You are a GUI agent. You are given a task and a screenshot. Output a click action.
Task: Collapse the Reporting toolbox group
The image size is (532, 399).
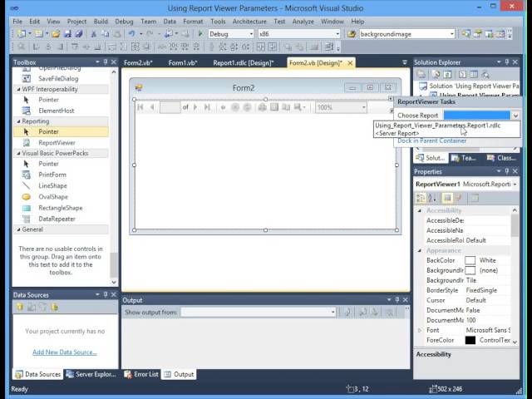pyautogui.click(x=18, y=121)
